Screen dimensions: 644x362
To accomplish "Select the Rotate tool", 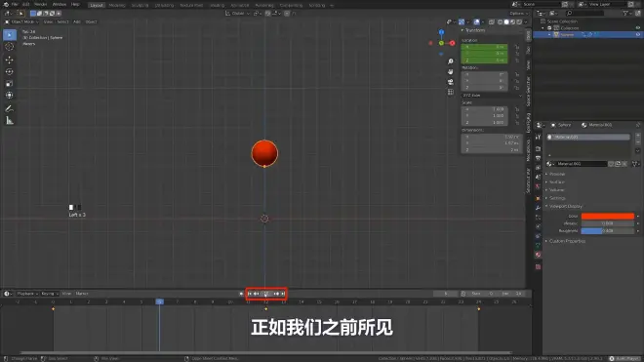I will 10,72.
